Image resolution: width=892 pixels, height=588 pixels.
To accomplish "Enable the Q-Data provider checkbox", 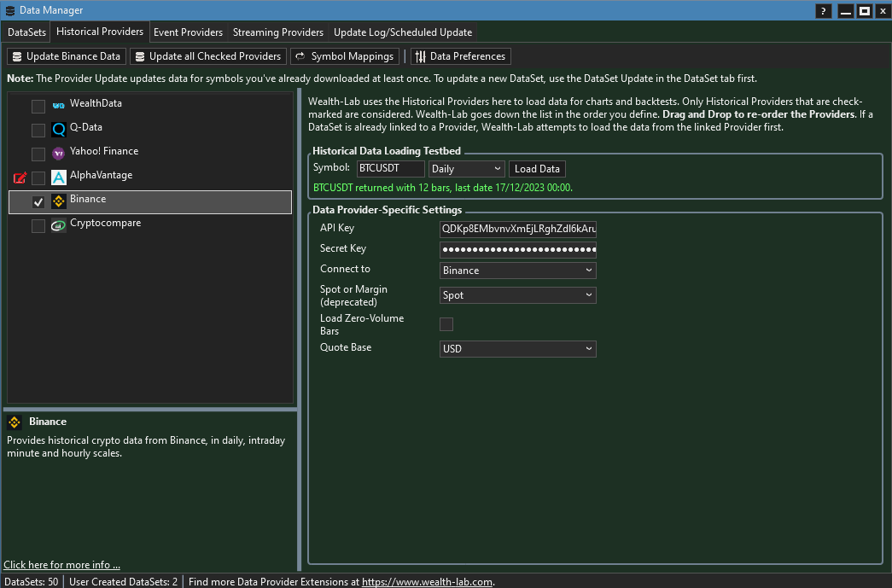I will click(38, 131).
